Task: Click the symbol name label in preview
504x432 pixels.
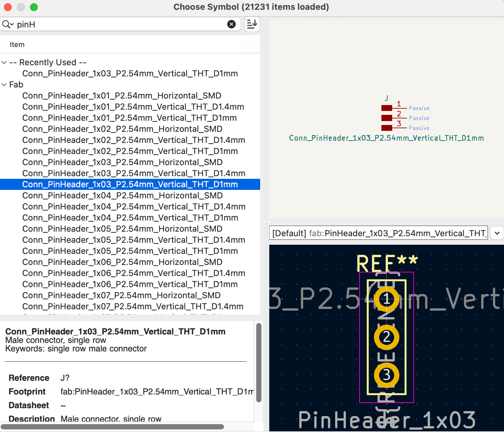Action: pos(386,138)
